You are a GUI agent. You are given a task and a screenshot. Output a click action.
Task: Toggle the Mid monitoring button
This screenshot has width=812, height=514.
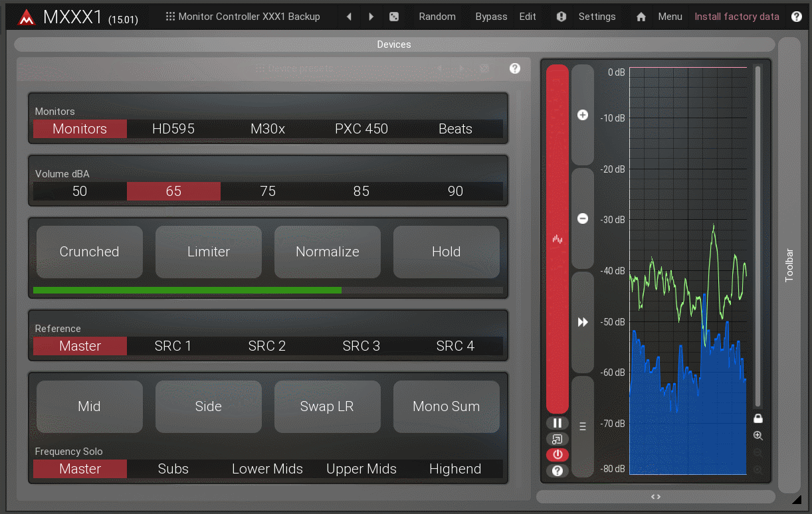click(90, 406)
